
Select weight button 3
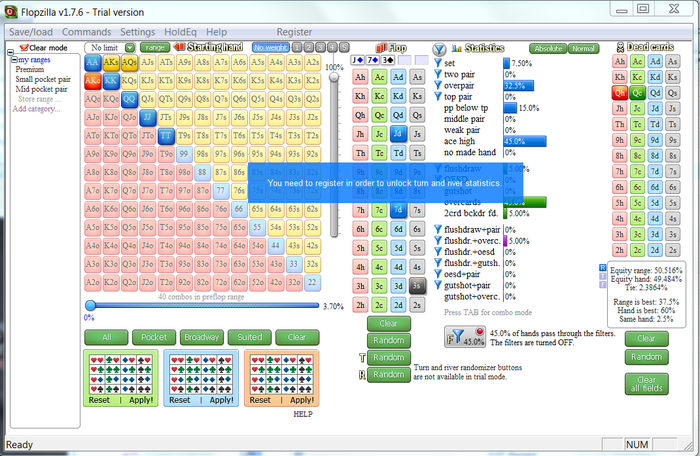[321, 47]
